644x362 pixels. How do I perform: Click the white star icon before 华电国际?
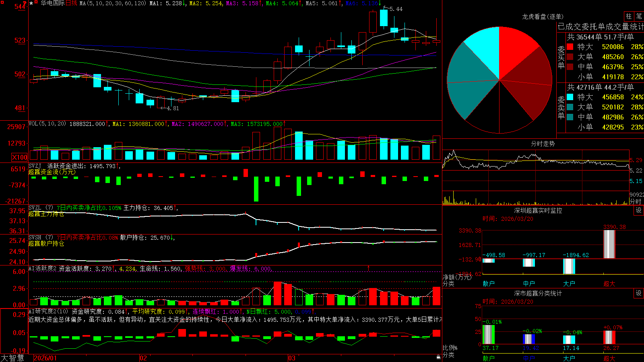tap(31, 3)
